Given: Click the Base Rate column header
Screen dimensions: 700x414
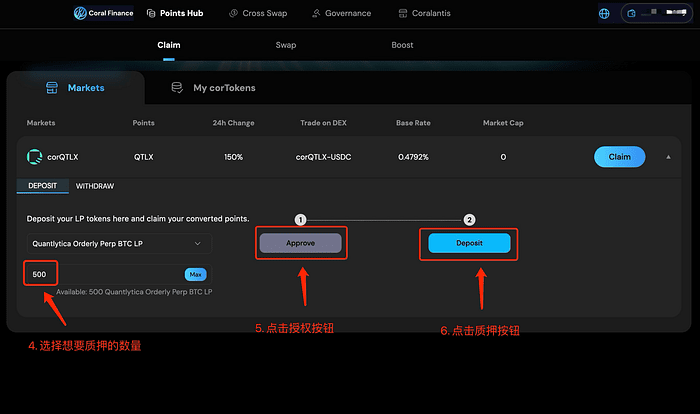Looking at the screenshot, I should (x=413, y=123).
